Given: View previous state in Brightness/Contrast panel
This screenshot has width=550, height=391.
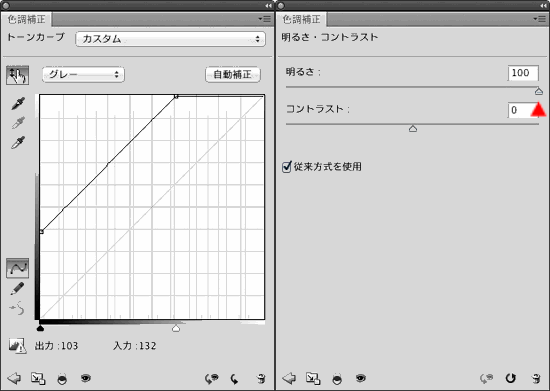Looking at the screenshot, I should point(487,378).
